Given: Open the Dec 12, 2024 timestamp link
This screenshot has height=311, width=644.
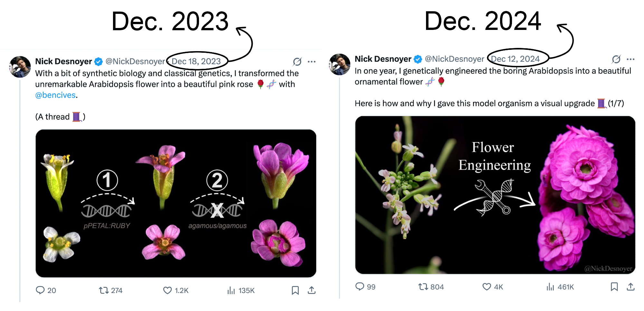Looking at the screenshot, I should click(x=515, y=59).
